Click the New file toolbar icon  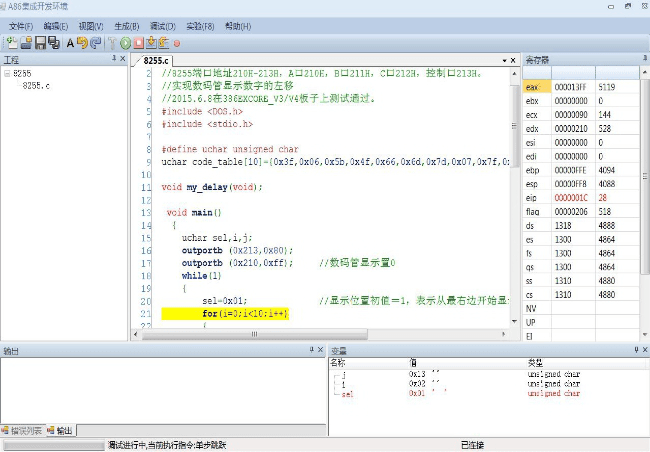[11, 43]
